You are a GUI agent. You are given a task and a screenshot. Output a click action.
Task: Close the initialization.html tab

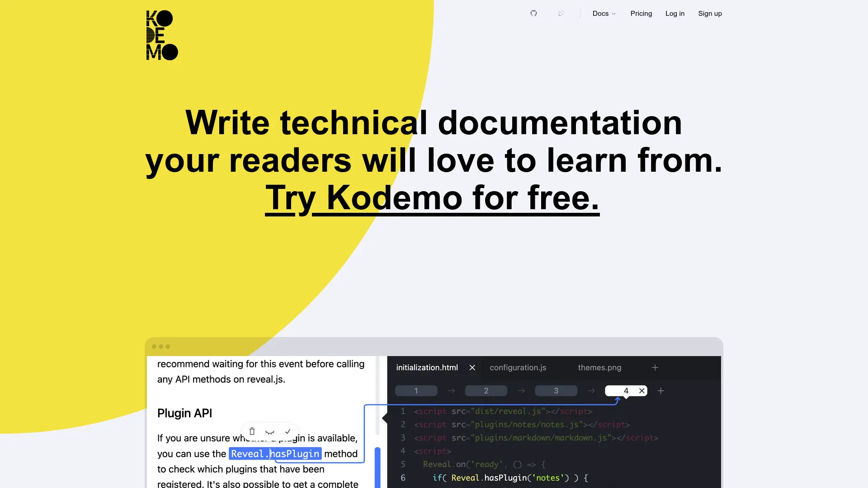[472, 368]
